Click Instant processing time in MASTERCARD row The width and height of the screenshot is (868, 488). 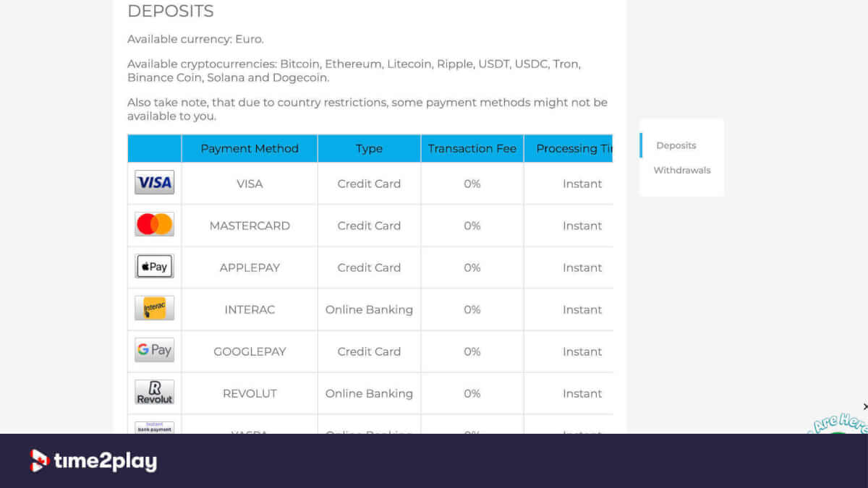click(x=582, y=226)
